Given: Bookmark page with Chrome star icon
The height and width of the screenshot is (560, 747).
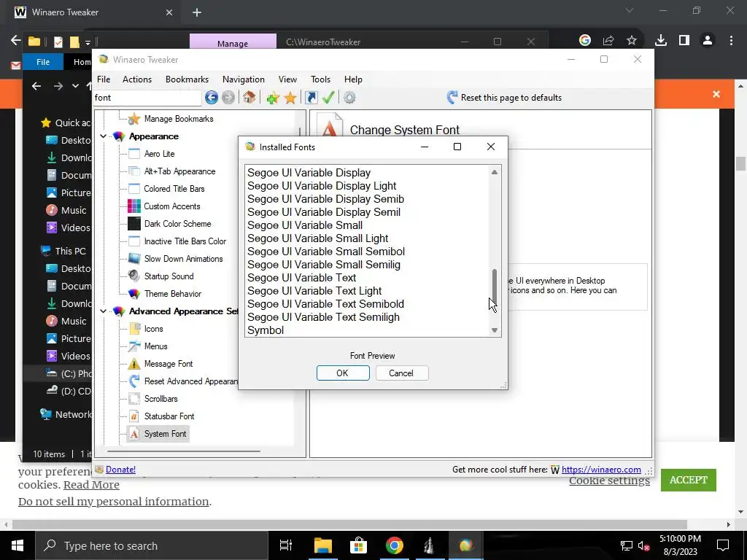Looking at the screenshot, I should [x=632, y=41].
